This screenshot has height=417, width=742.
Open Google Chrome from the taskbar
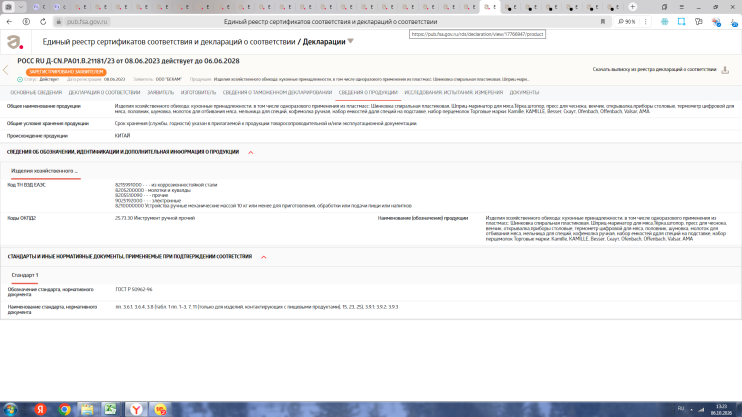pyautogui.click(x=64, y=409)
